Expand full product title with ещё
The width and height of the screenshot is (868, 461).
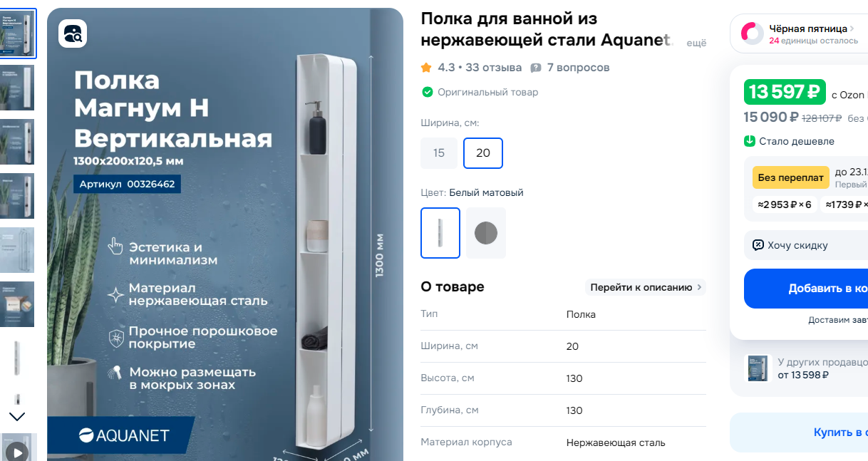[696, 43]
